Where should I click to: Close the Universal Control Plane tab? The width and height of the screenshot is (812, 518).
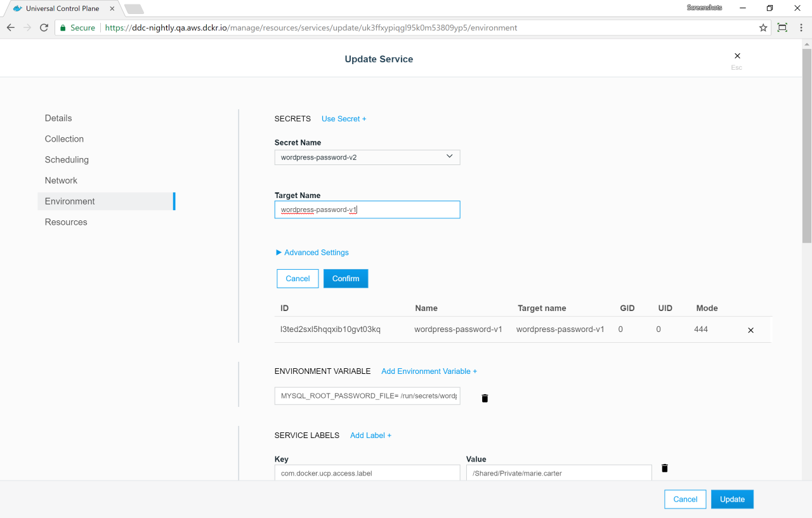[x=112, y=9]
